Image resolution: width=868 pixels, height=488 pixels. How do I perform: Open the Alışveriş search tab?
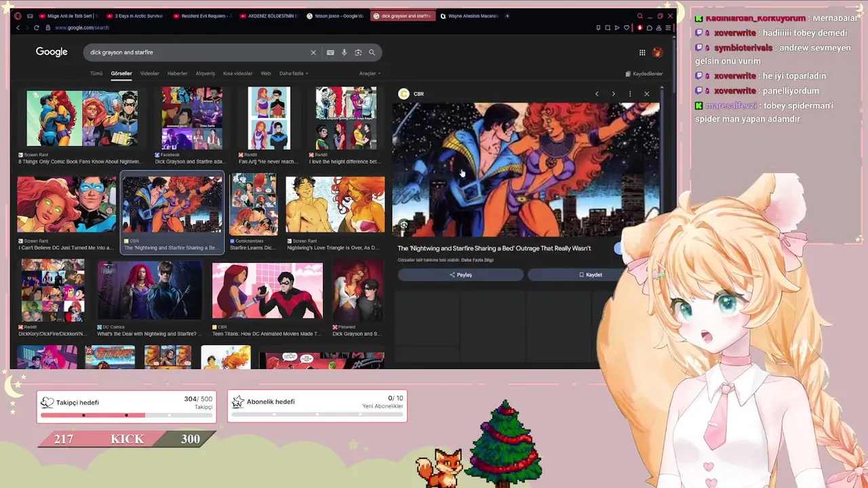coord(205,73)
